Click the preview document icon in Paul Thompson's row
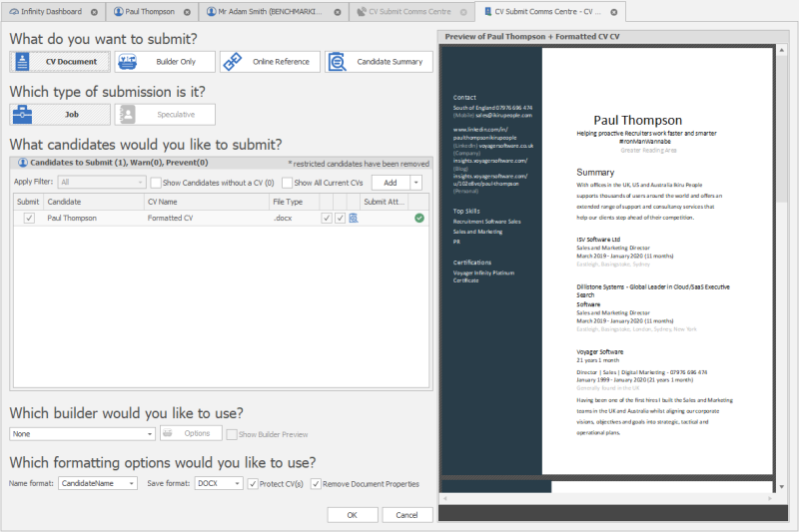The width and height of the screenshot is (799, 532). 354,218
